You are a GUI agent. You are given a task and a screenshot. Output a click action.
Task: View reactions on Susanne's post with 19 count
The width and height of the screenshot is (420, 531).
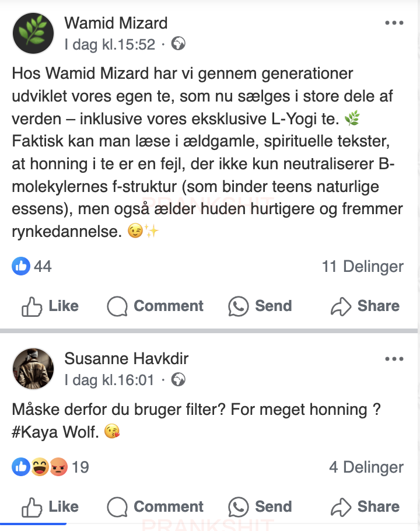click(x=50, y=467)
